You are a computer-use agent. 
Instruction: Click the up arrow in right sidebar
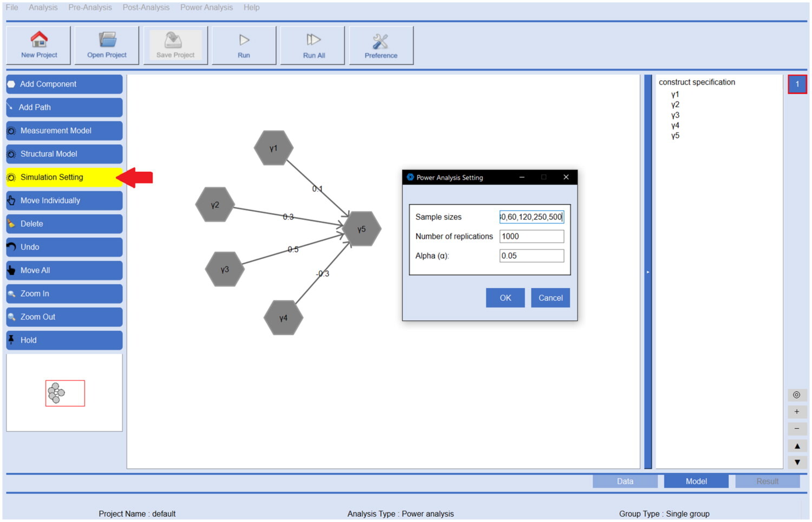797,446
